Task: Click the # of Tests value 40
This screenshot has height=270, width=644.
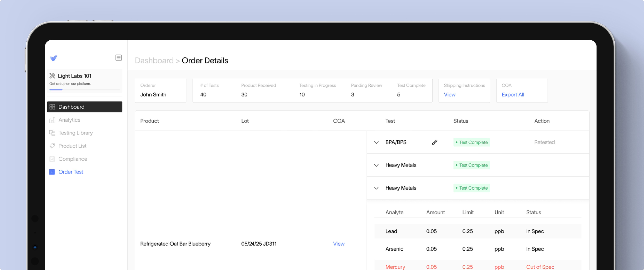Action: pos(203,95)
